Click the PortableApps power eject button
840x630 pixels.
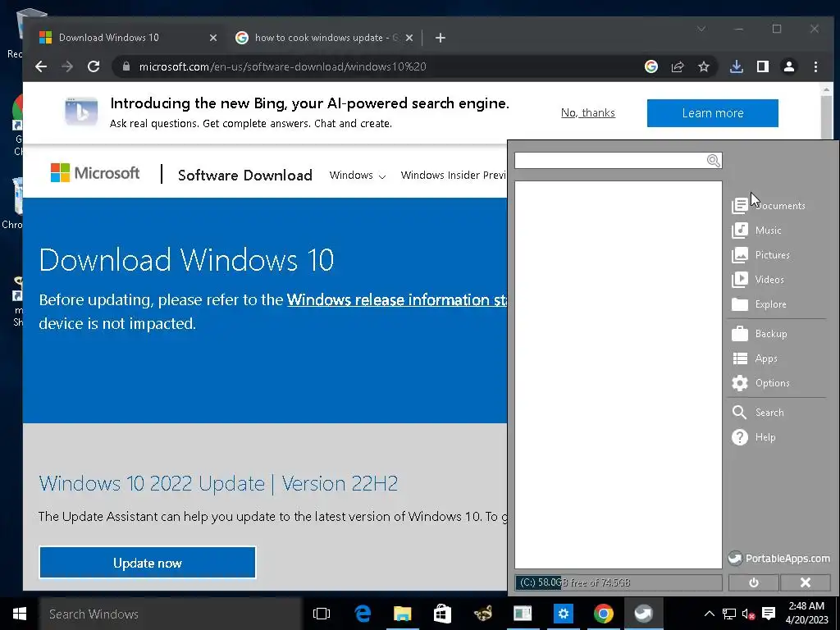pos(753,582)
